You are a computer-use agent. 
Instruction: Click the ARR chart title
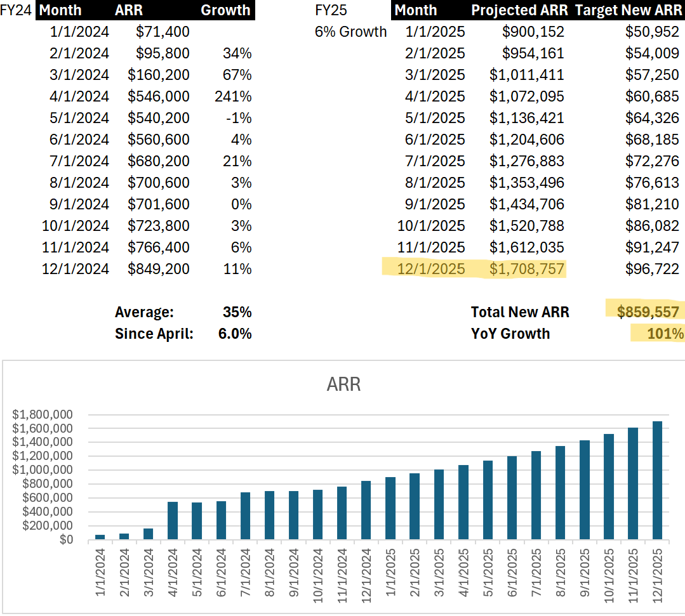pyautogui.click(x=344, y=384)
